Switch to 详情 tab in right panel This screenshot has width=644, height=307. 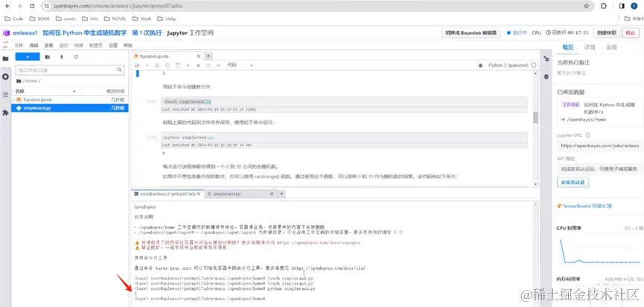590,47
